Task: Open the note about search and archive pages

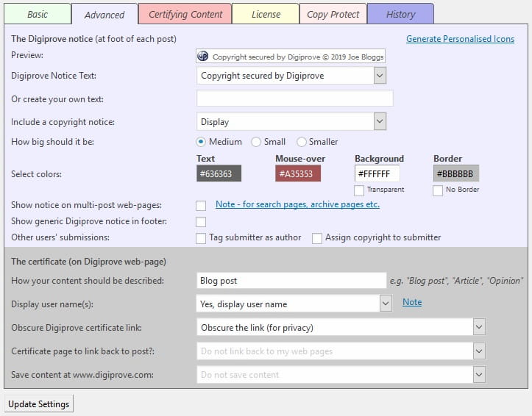Action: tap(297, 204)
